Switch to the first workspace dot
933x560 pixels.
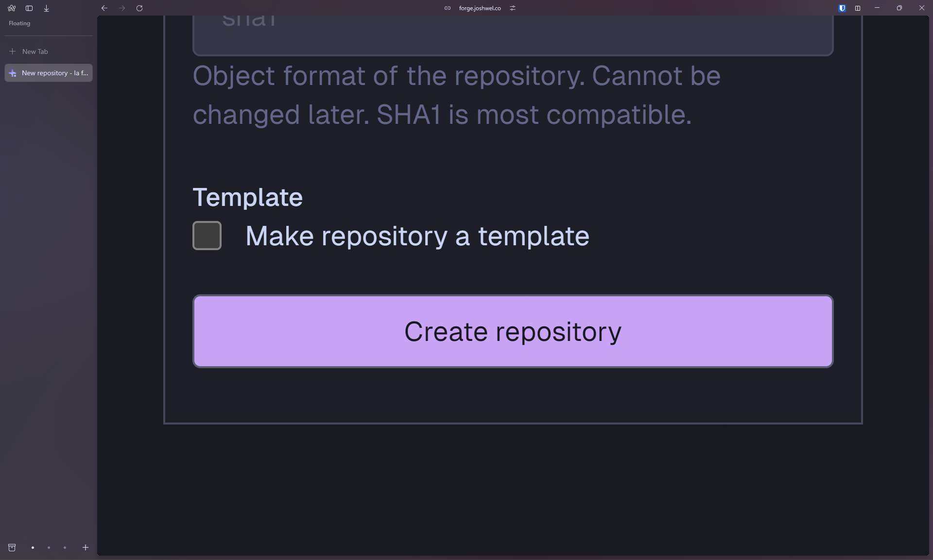pyautogui.click(x=33, y=548)
